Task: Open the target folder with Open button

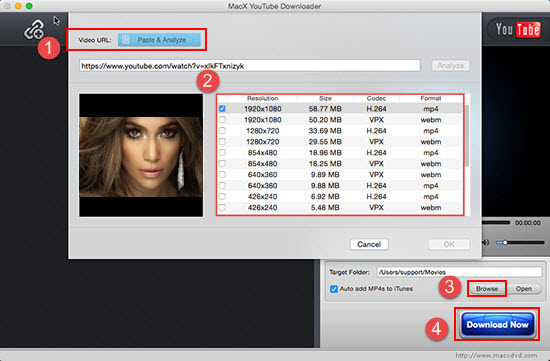Action: click(523, 289)
